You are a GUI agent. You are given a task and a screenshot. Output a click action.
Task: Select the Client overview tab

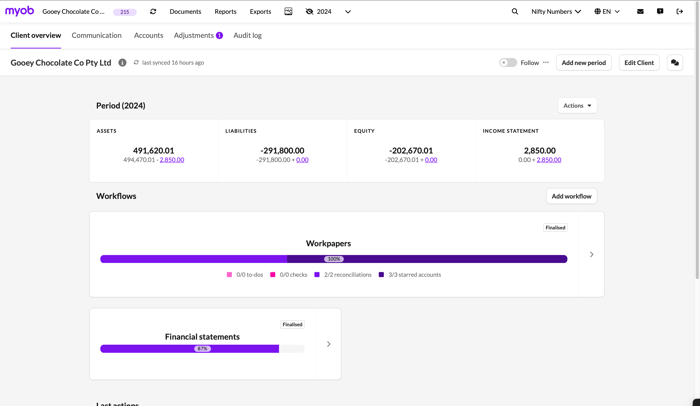(x=36, y=35)
